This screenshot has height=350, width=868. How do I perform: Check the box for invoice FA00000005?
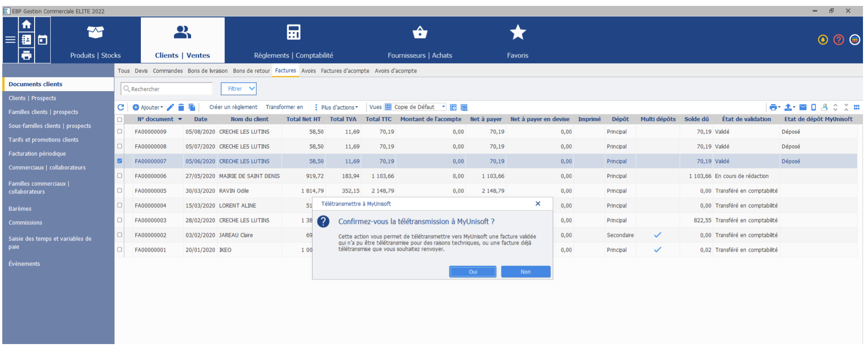[x=120, y=190]
